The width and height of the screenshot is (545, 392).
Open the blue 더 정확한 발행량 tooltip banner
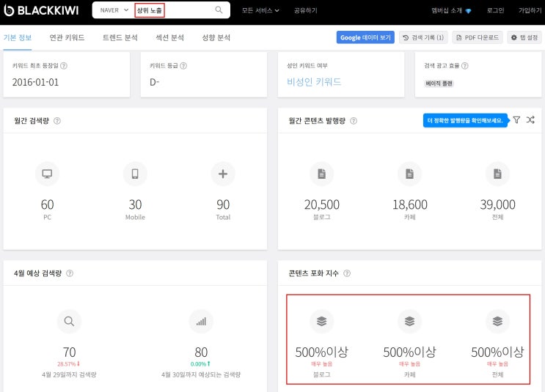[465, 120]
